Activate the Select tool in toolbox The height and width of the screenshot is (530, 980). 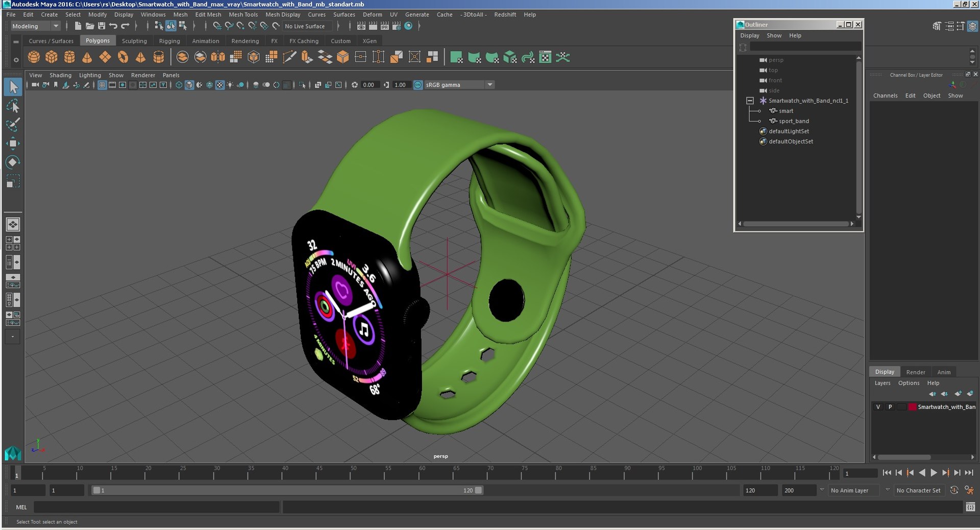coord(13,87)
